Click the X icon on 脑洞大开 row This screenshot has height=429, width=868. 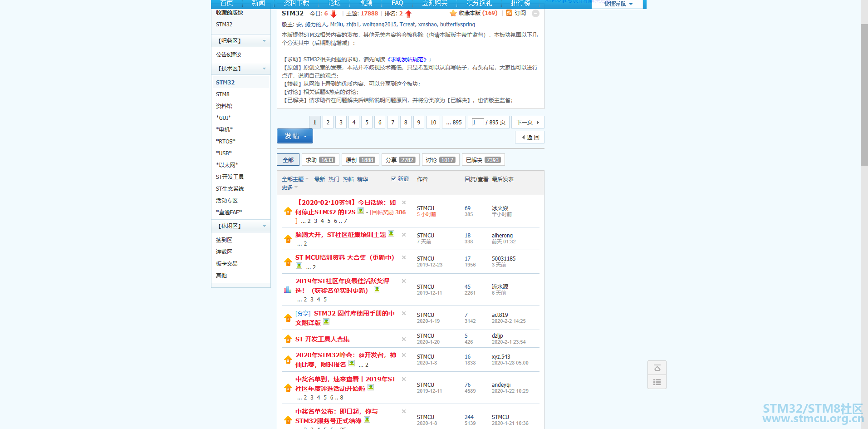tap(404, 235)
